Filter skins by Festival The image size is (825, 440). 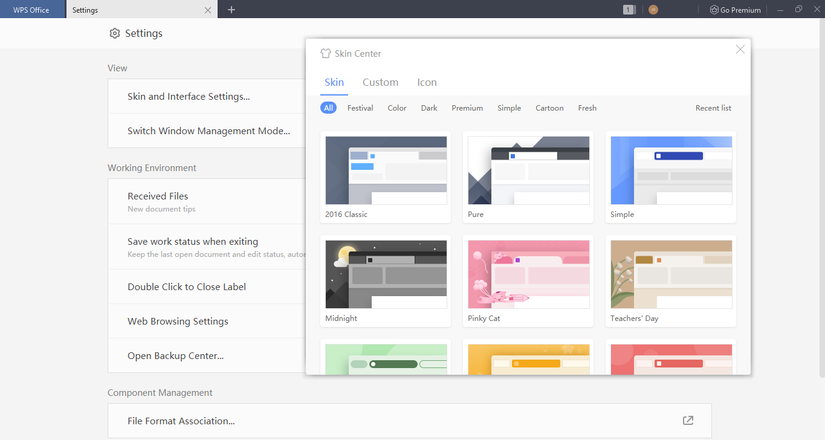(x=360, y=108)
